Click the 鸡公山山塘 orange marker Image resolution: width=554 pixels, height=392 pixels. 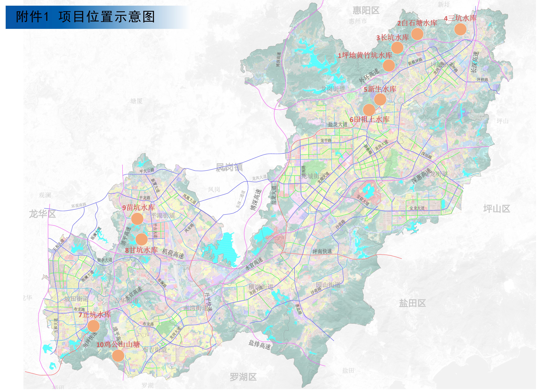[x=118, y=356]
